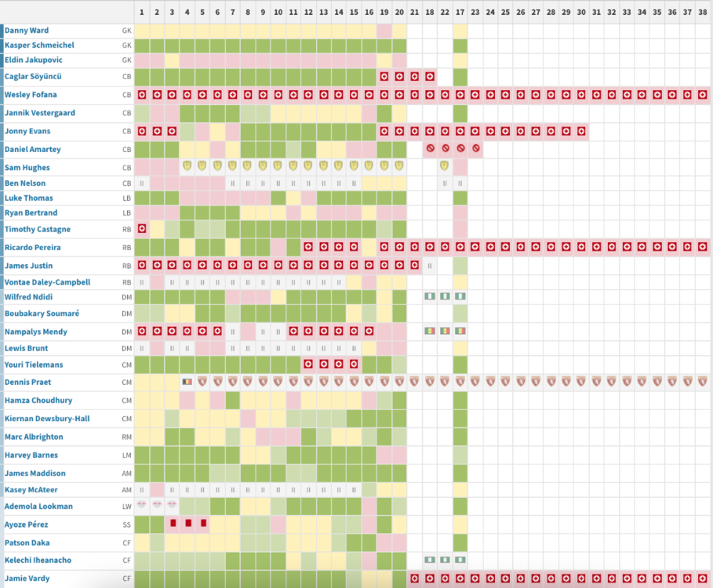This screenshot has width=713, height=588.
Task: Click James Justin's bench icon under matchday 18
Action: tap(430, 266)
